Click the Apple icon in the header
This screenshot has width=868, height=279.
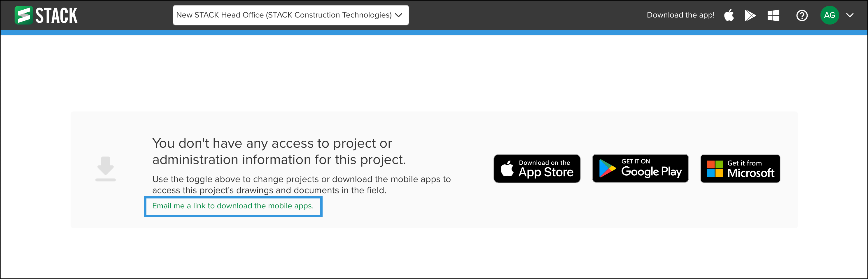click(729, 15)
